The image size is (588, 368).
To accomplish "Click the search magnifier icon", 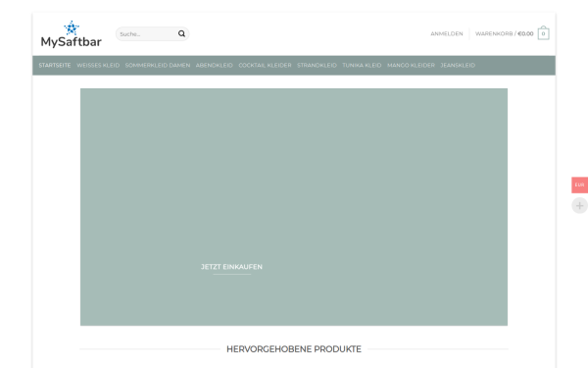I will (x=181, y=33).
